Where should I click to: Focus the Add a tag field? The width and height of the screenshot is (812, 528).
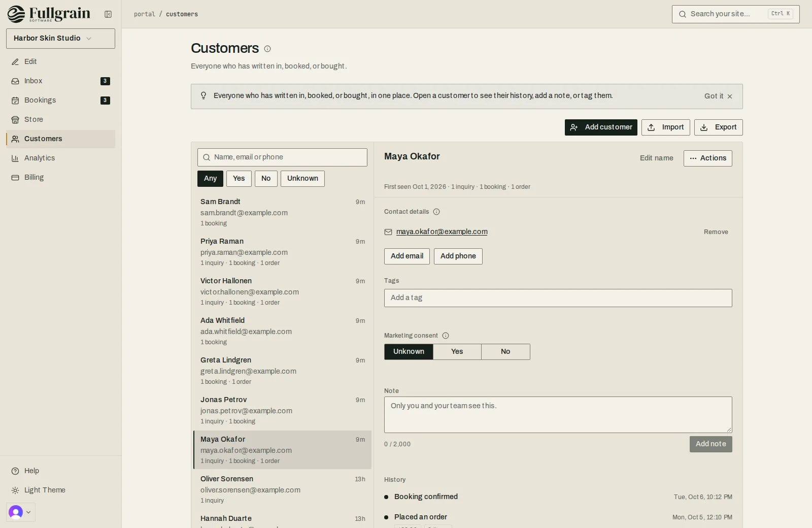click(x=558, y=298)
